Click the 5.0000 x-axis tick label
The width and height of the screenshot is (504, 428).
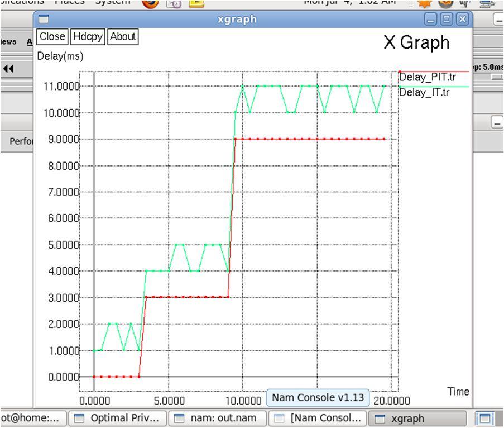pos(169,401)
